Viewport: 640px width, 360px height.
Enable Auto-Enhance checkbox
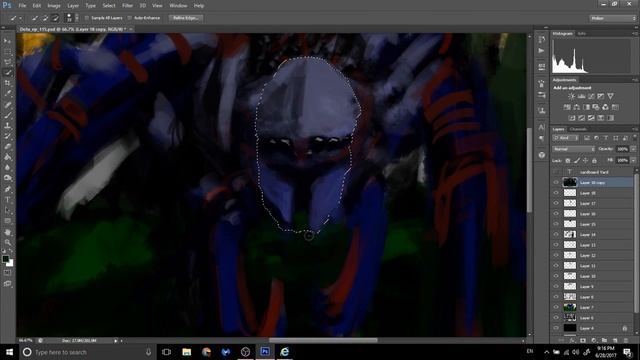(x=129, y=18)
